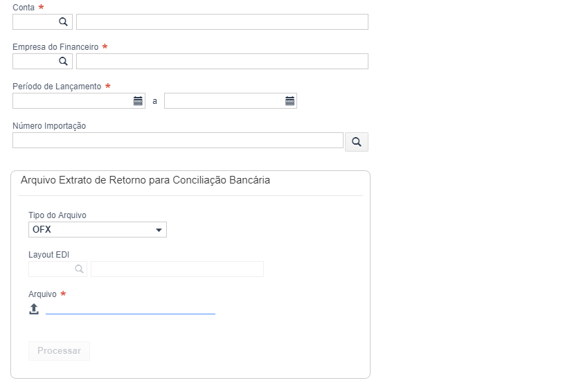Click Empresa do Financeiro description field

click(222, 61)
